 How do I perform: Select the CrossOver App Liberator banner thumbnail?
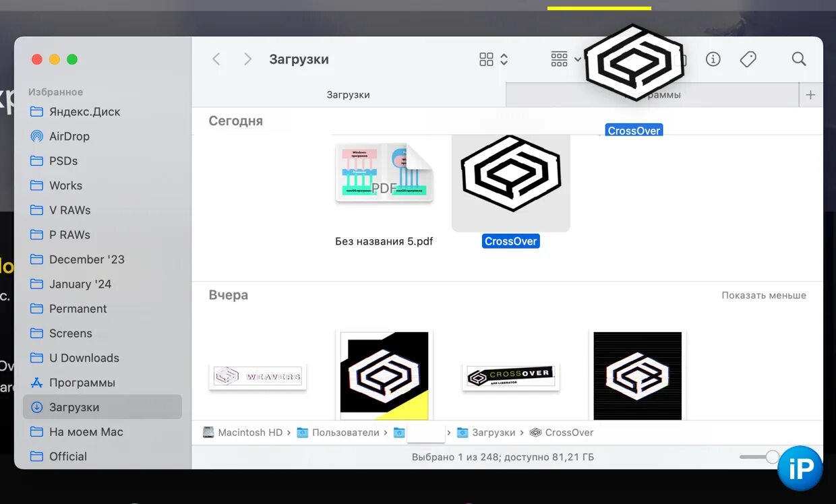pyautogui.click(x=511, y=377)
